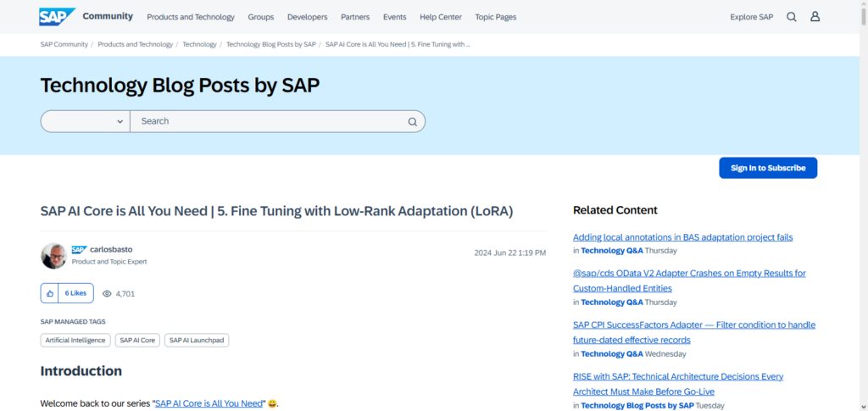Click Technology Blog Posts by SAP under RISE post

[637, 405]
